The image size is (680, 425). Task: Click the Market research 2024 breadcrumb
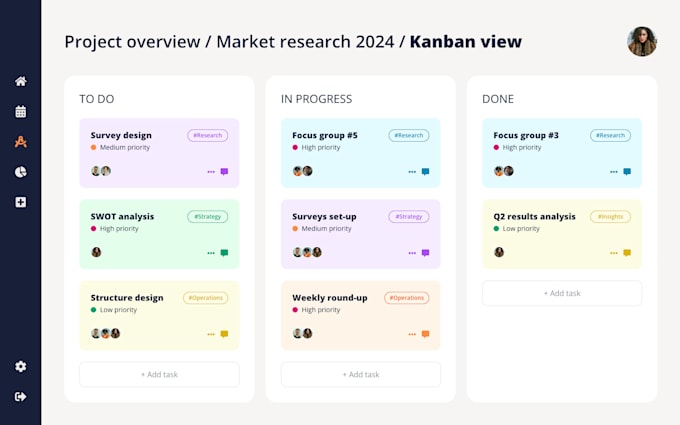tap(305, 42)
